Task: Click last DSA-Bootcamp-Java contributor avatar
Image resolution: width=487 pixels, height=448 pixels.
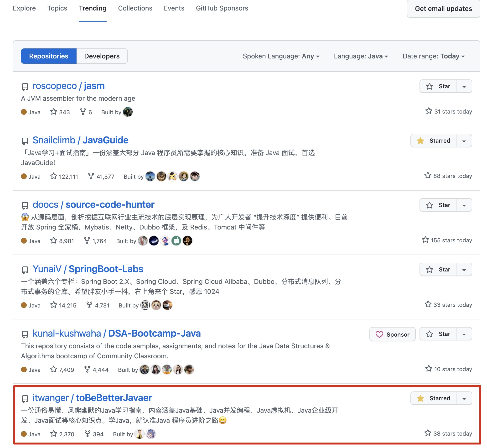Action: 189,370
